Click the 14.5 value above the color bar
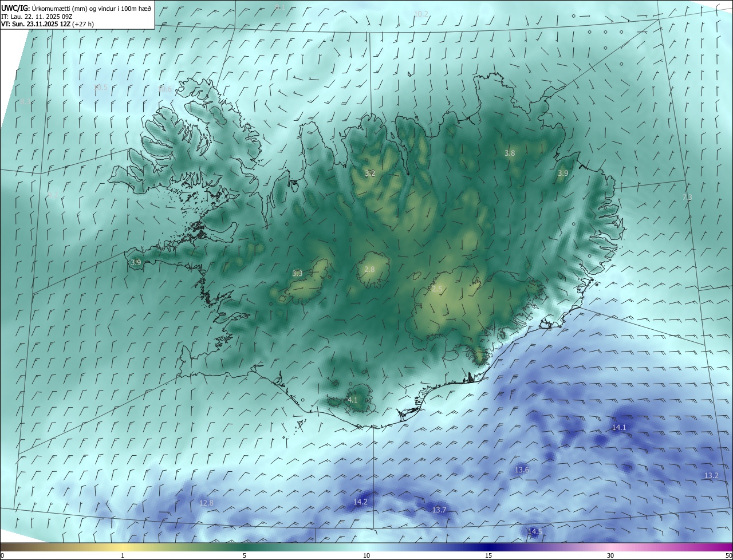 pos(535,531)
